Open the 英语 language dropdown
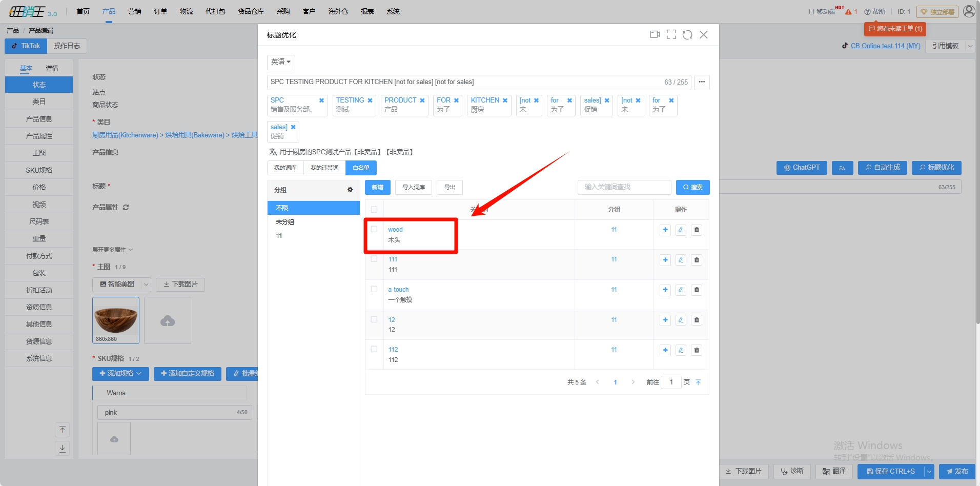This screenshot has width=980, height=486. (x=281, y=62)
